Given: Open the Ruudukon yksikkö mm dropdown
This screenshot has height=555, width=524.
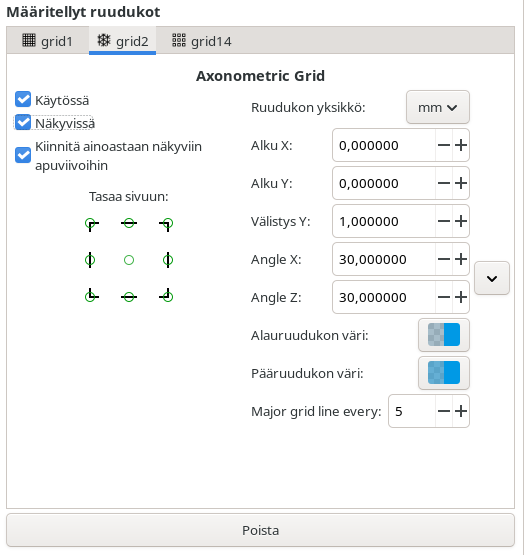Looking at the screenshot, I should click(438, 107).
